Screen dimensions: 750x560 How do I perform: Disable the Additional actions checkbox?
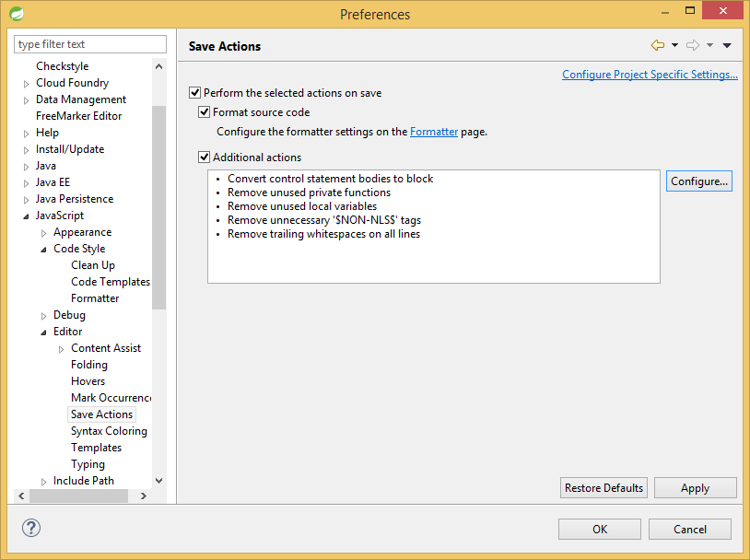click(205, 157)
